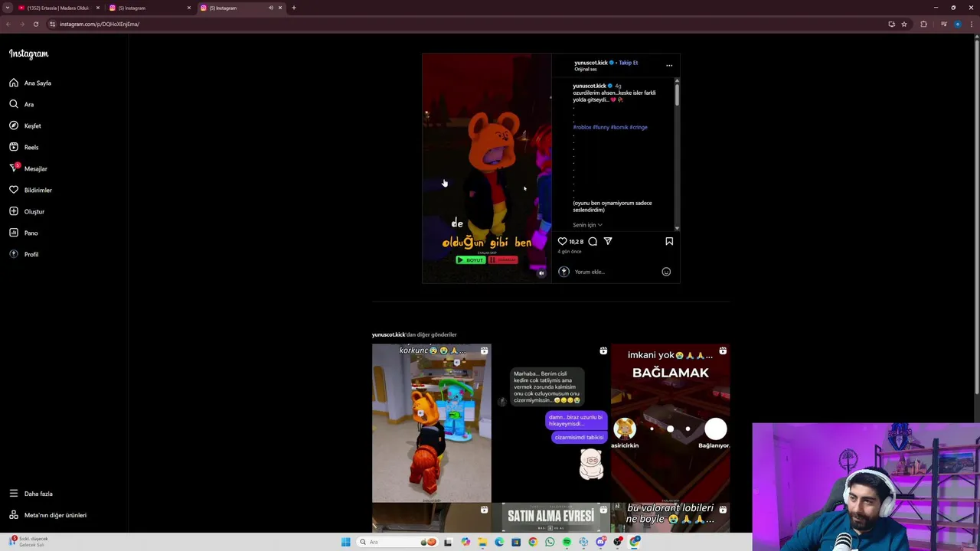
Task: Close the YouTube Ertassia tab
Action: click(x=98, y=8)
